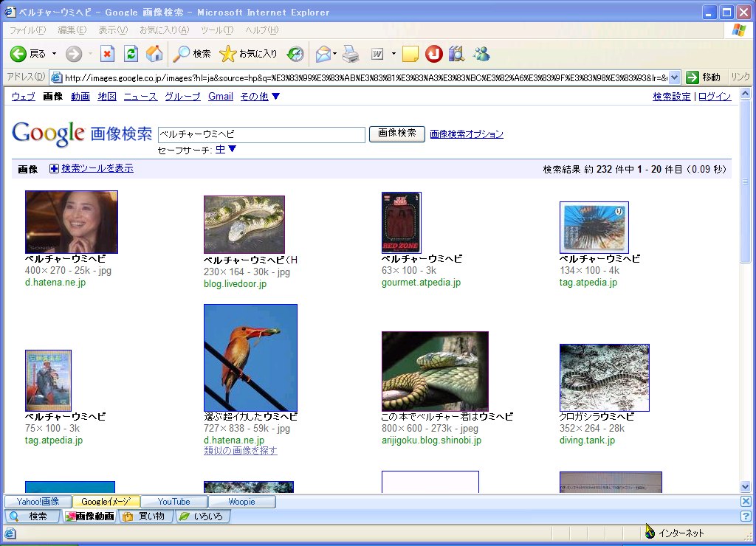Click the red circular U icon
Viewport: 756px width, 546px height.
point(434,53)
